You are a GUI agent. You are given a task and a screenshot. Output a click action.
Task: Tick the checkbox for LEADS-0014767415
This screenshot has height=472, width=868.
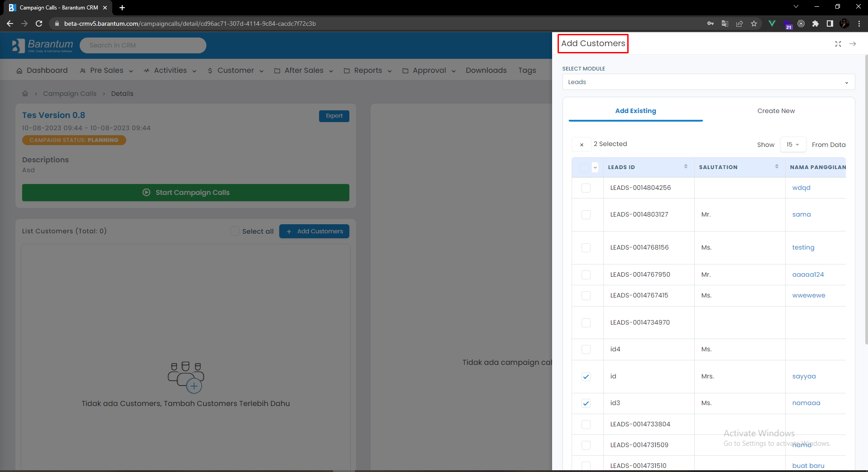click(586, 296)
